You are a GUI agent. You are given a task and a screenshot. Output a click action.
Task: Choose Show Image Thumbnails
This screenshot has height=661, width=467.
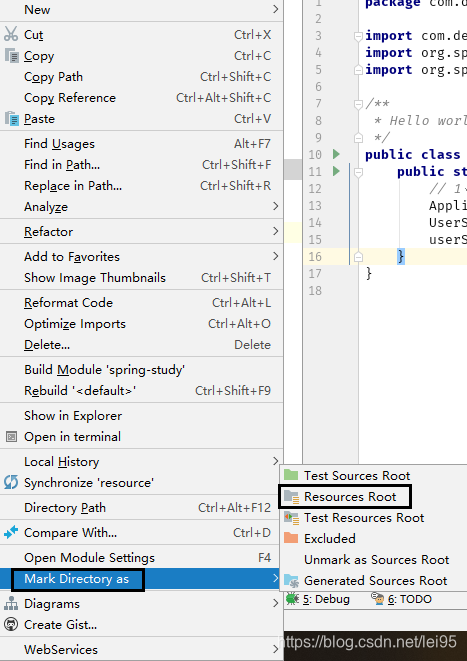pyautogui.click(x=142, y=278)
